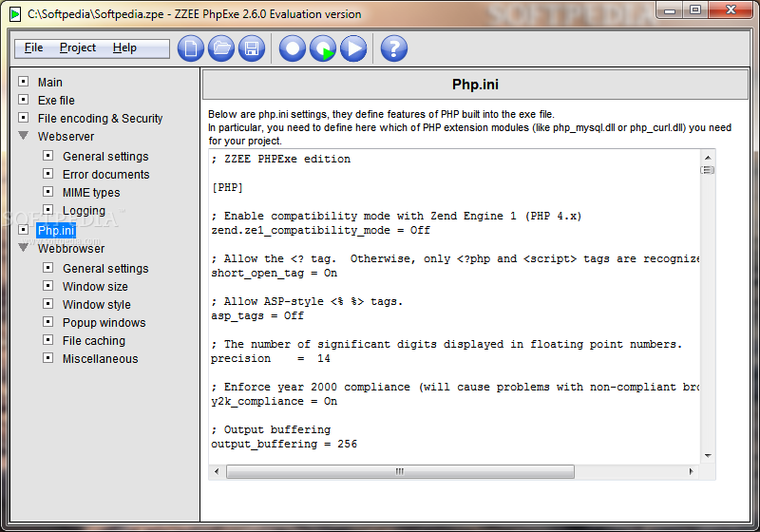The image size is (760, 532).
Task: Open the File caching page
Action: pos(94,341)
